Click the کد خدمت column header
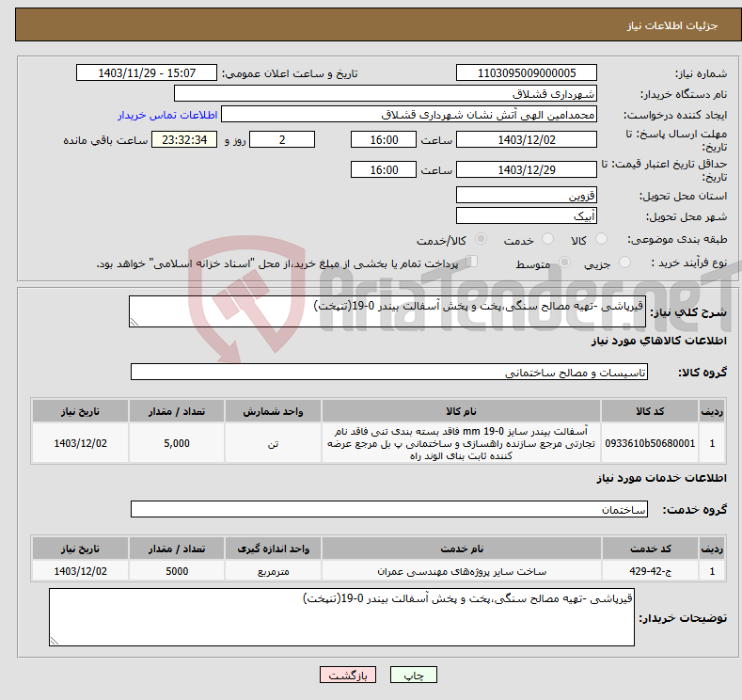Screen dimensions: 742x700 [x=650, y=549]
